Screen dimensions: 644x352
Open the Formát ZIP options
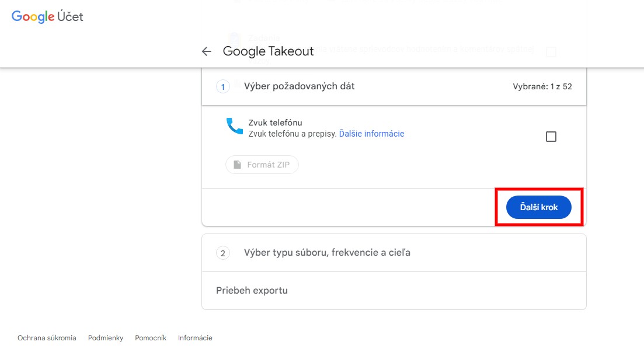tap(262, 165)
